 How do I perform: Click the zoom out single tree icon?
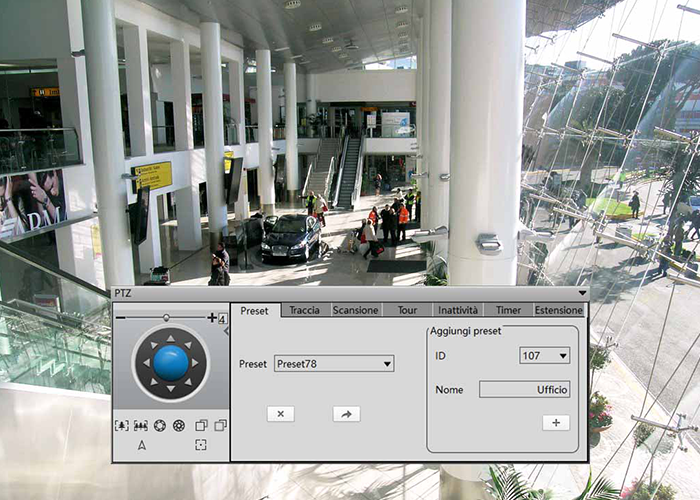point(121,425)
